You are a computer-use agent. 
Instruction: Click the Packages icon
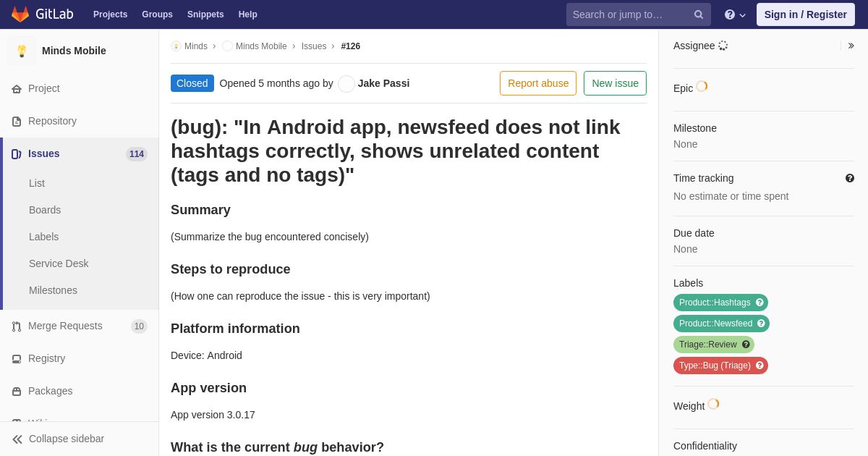(x=17, y=392)
